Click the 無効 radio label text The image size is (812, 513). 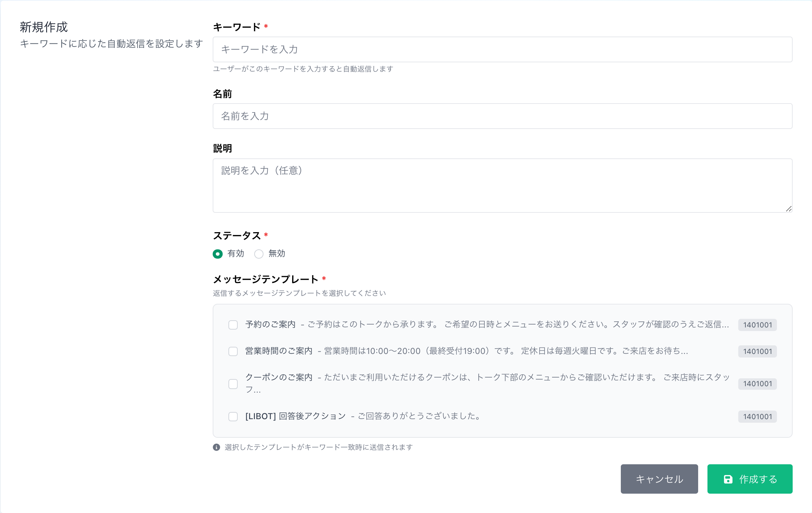click(277, 254)
